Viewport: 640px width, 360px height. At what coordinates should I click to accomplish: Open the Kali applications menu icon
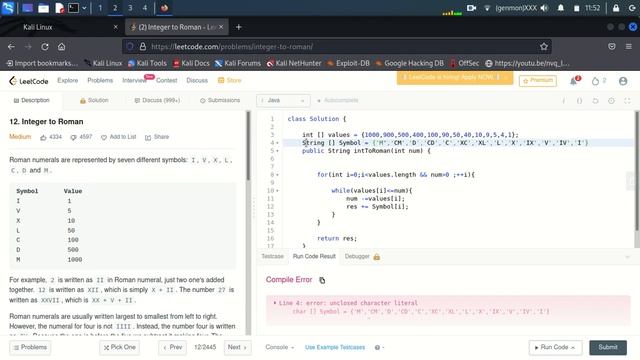(x=8, y=8)
